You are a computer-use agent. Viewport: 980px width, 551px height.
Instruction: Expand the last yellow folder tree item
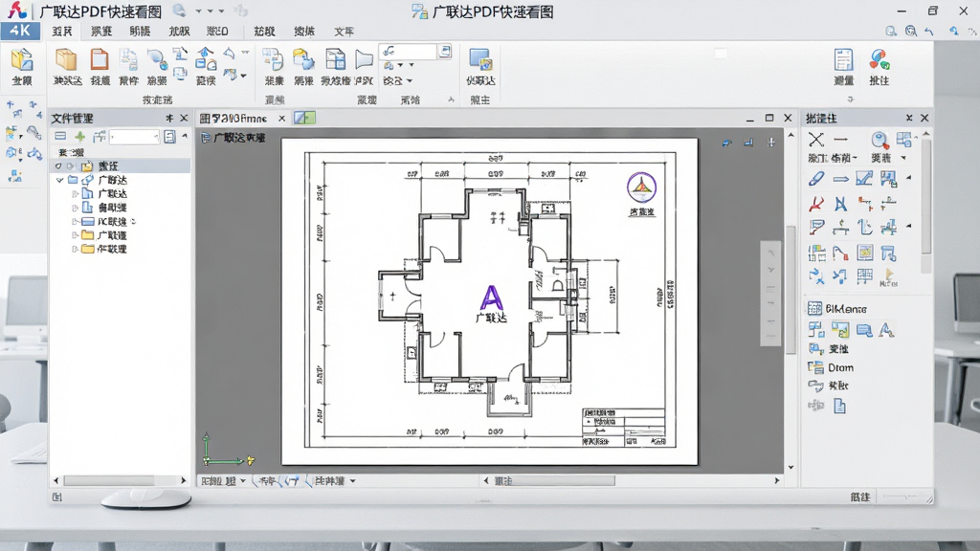coord(75,249)
